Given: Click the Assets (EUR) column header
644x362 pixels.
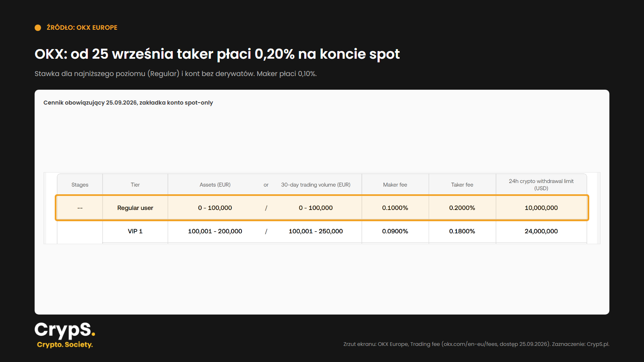Looking at the screenshot, I should [x=215, y=185].
